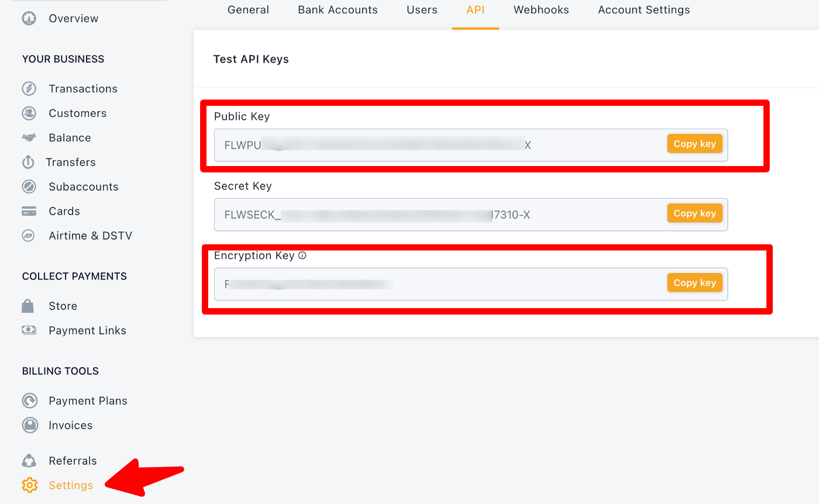This screenshot has width=819, height=504.
Task: Copy the Encryption Key
Action: pyautogui.click(x=694, y=283)
